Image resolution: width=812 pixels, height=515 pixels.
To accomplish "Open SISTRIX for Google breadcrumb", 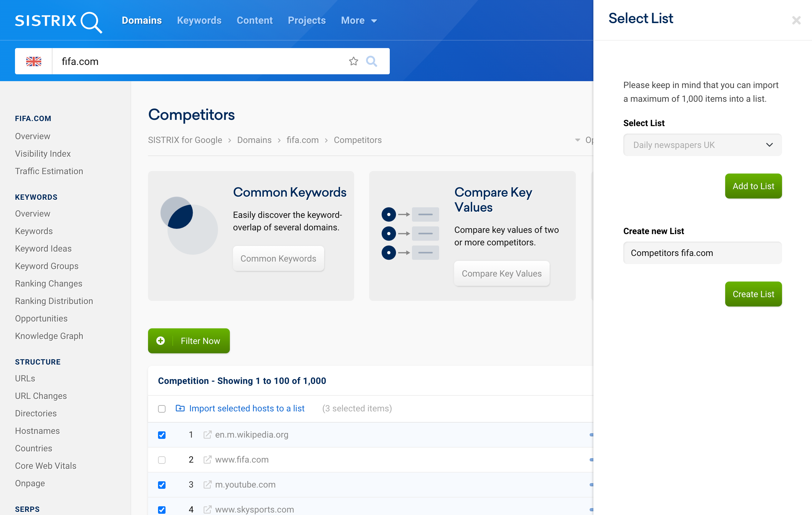I will tap(185, 140).
